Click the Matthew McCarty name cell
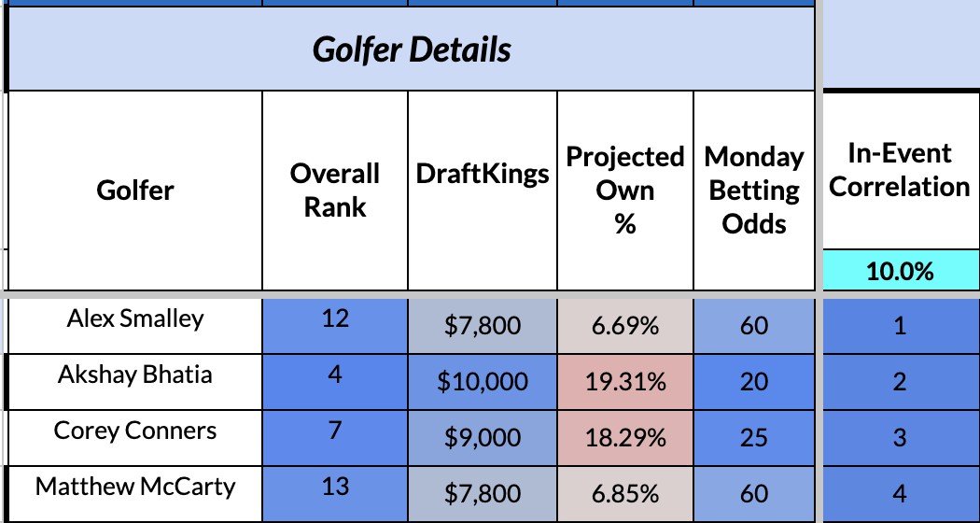 pos(135,488)
